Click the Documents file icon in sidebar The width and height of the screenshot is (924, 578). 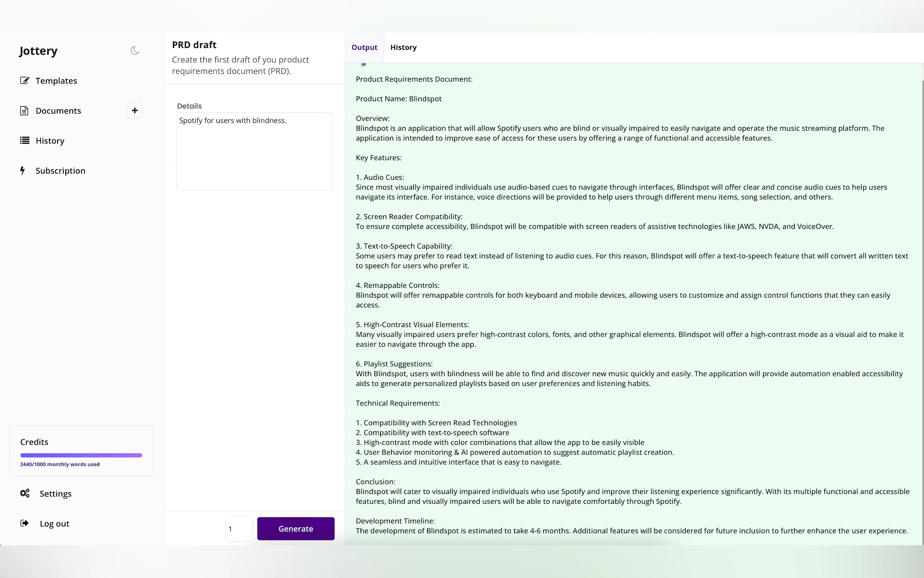[x=24, y=111]
